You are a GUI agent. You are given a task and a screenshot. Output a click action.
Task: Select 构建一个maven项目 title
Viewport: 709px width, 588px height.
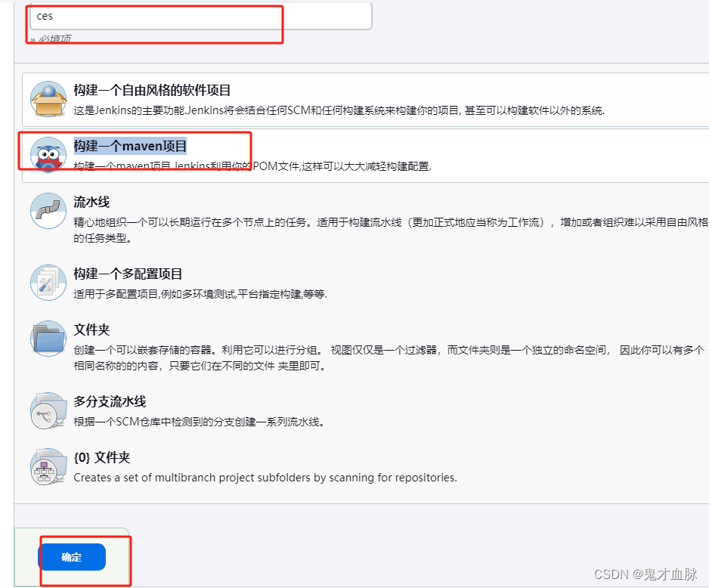click(130, 146)
